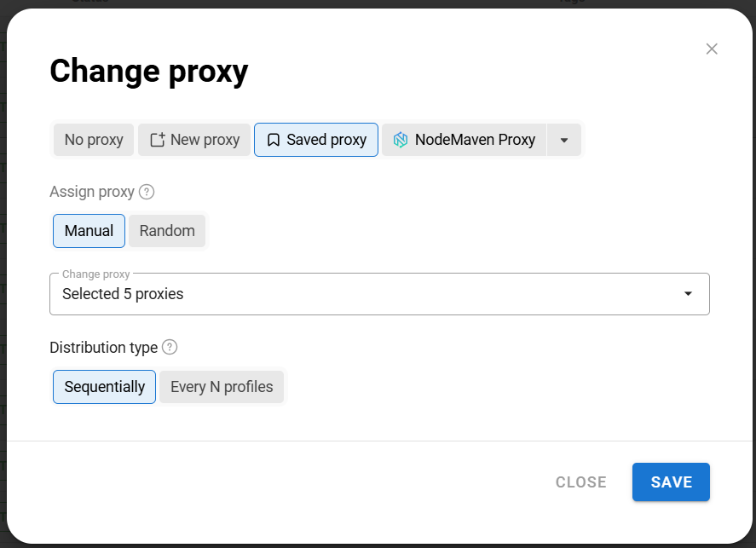This screenshot has width=756, height=548.
Task: Click the Saved proxy bookmark icon
Action: pyautogui.click(x=274, y=140)
